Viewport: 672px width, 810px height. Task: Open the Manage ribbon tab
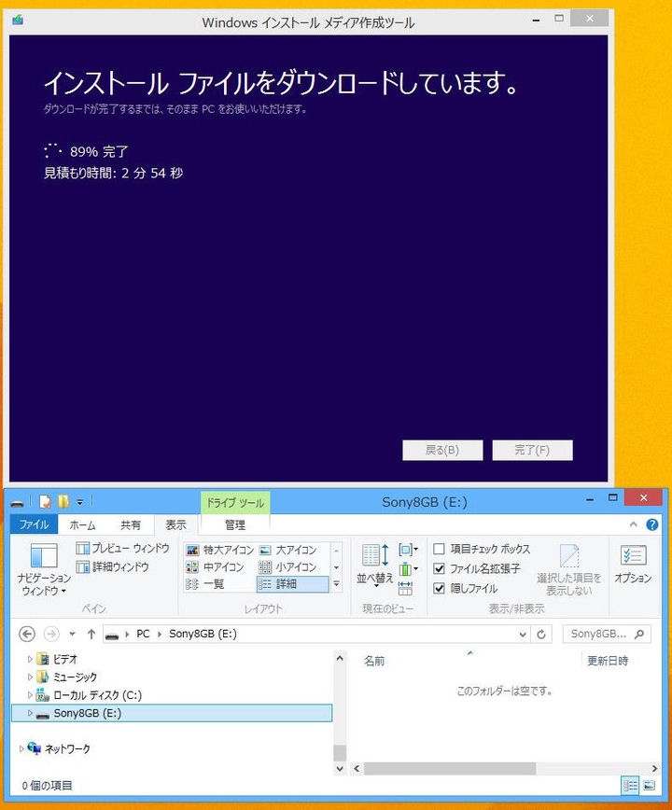coord(235,524)
